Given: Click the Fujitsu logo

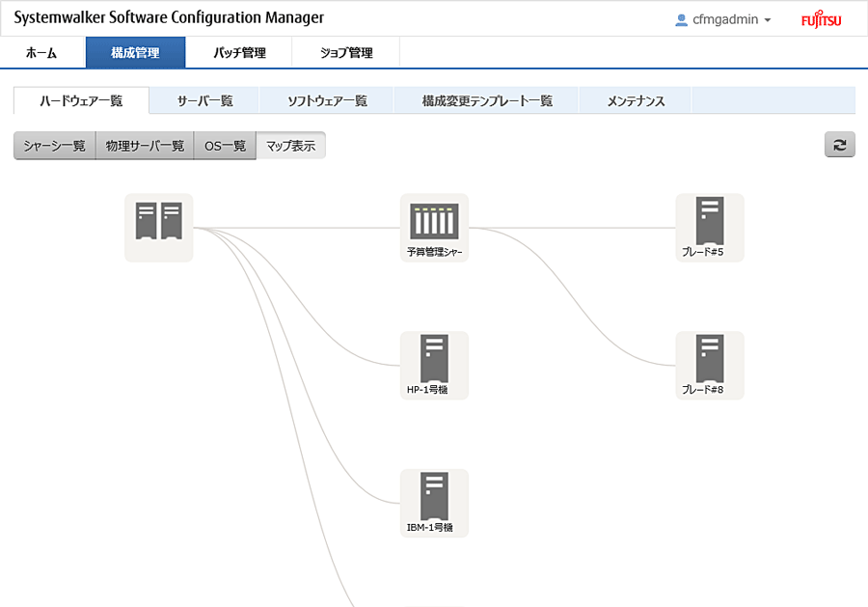Looking at the screenshot, I should pos(822,19).
